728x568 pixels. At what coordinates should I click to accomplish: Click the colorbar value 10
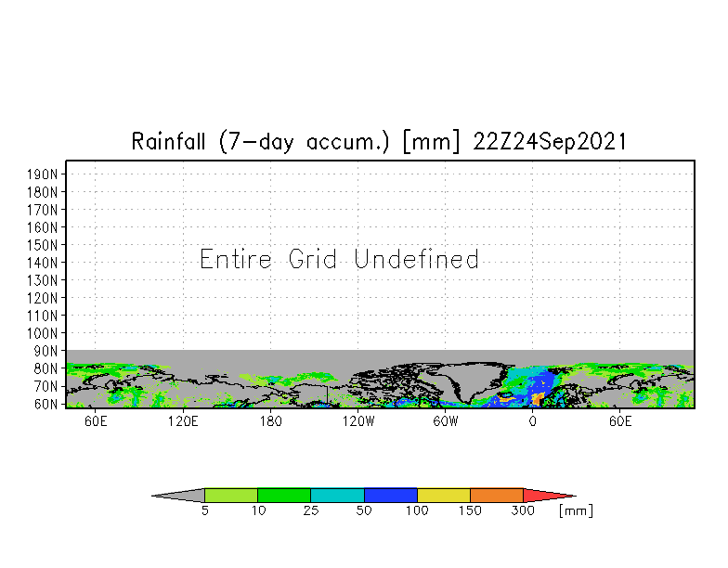(258, 510)
